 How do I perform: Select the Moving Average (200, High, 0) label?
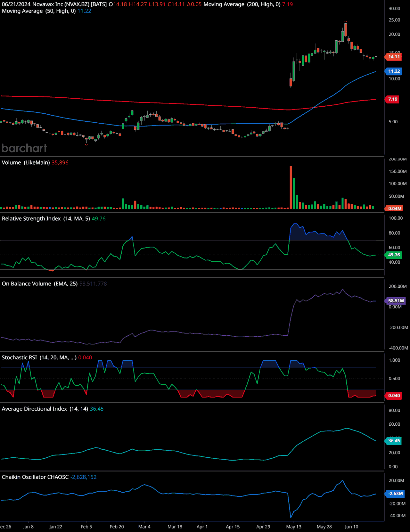242,4
